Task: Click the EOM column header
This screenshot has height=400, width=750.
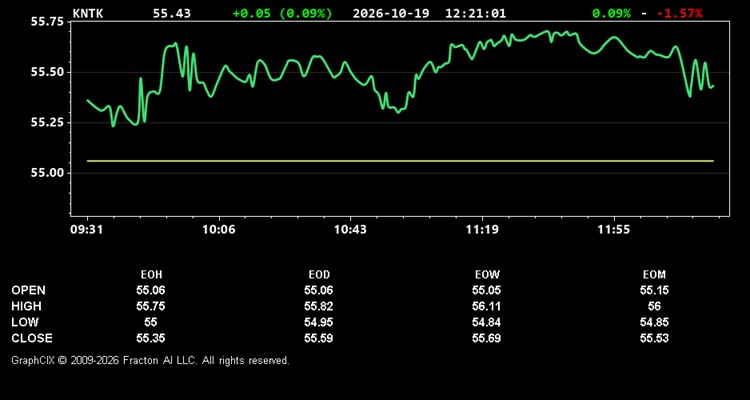Action: click(654, 275)
